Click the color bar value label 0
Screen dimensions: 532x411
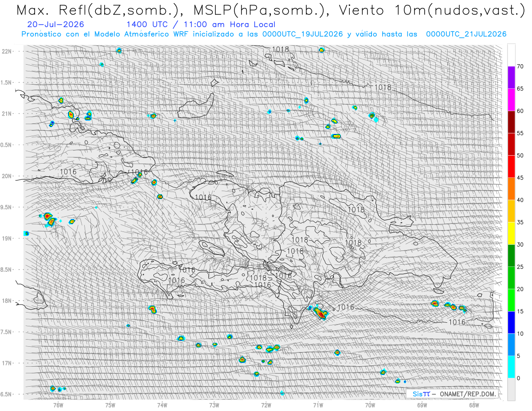click(518, 378)
